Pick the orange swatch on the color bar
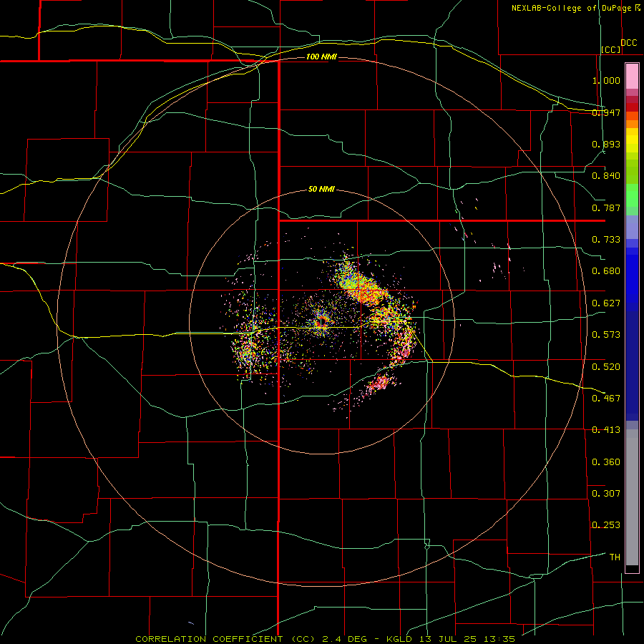 pos(632,124)
